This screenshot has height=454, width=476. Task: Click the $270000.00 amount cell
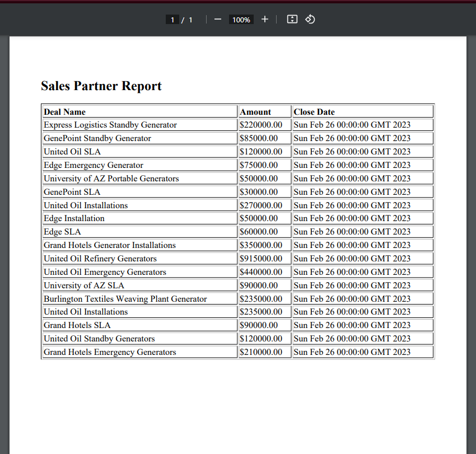coord(265,205)
